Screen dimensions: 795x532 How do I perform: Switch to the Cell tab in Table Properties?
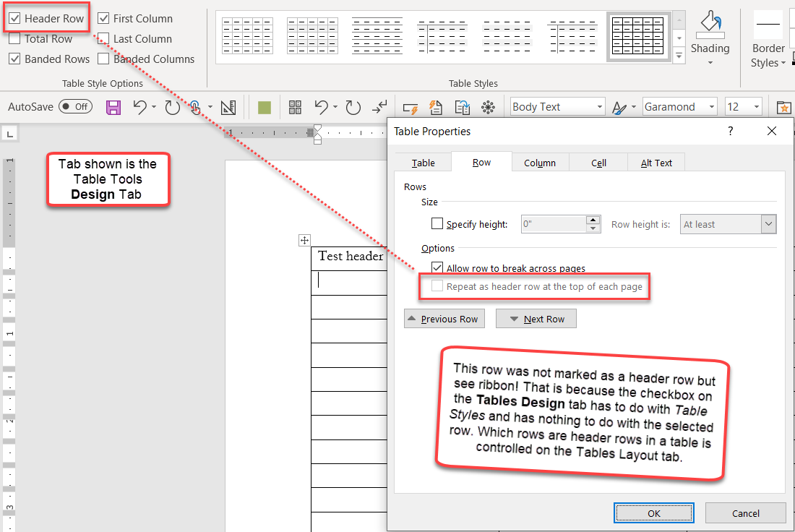598,162
